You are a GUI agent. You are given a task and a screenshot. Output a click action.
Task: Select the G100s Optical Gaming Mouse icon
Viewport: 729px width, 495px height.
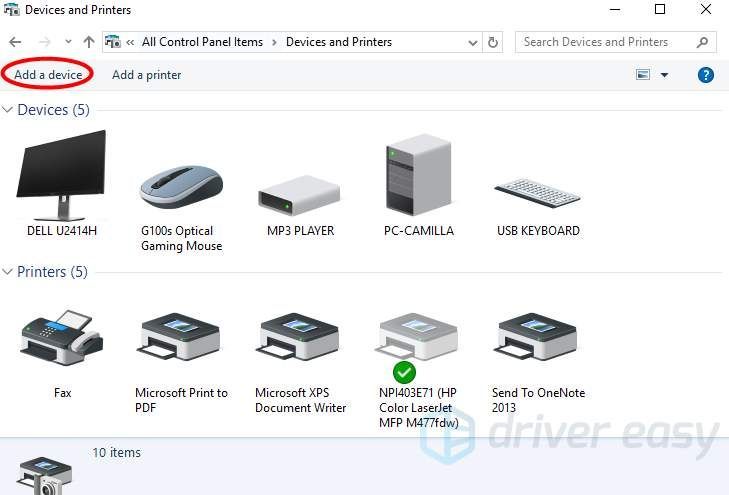[181, 187]
